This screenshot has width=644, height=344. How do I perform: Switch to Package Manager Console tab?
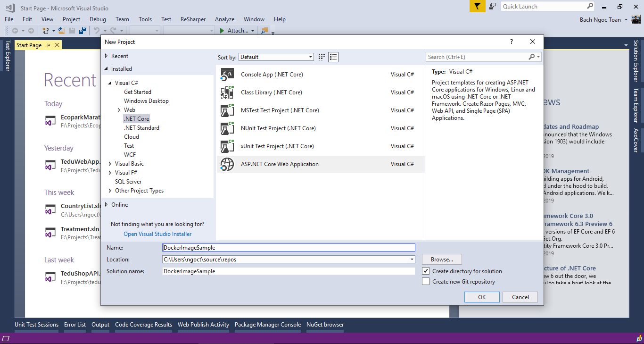click(x=267, y=325)
